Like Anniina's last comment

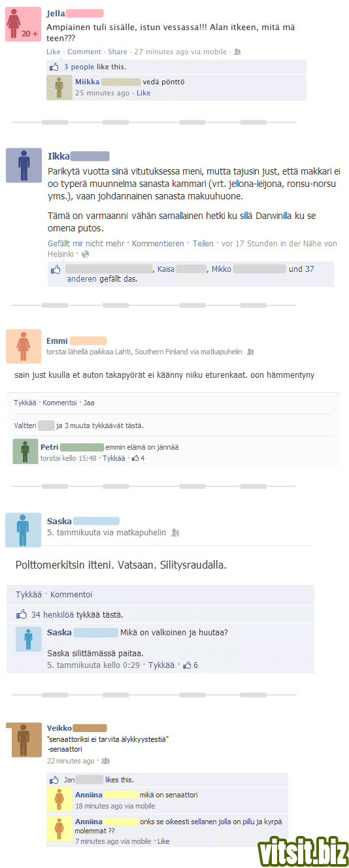tap(163, 841)
